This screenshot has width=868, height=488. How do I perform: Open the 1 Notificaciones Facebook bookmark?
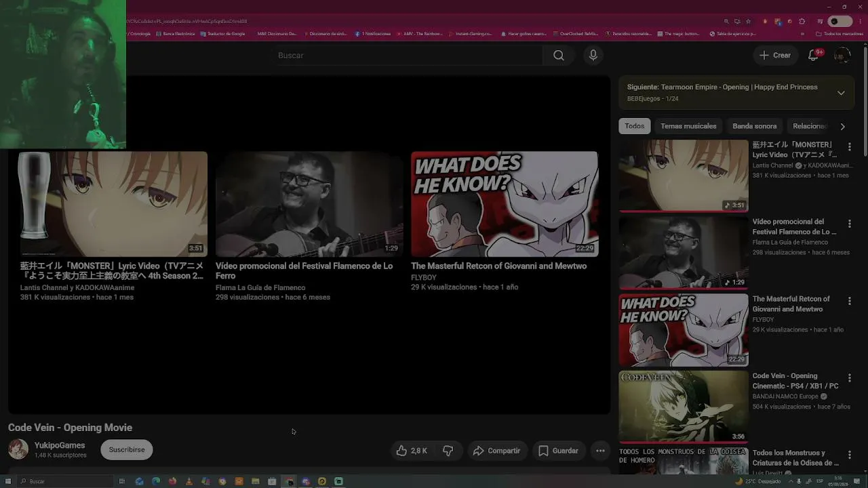[374, 34]
